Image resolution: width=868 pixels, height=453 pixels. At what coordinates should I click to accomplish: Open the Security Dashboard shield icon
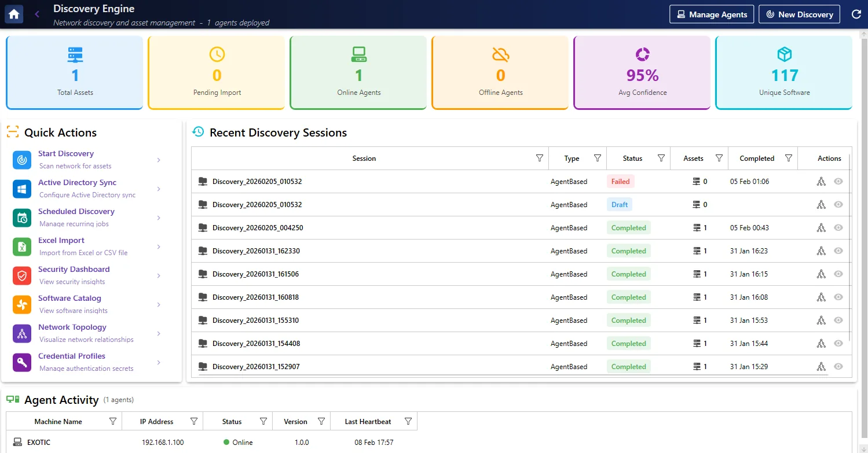pyautogui.click(x=22, y=276)
